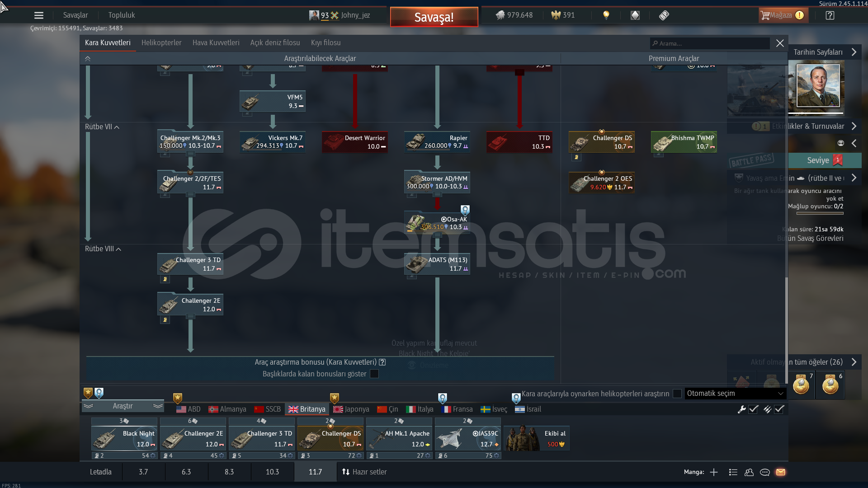
Task: Select the Rapier vehicle card
Action: point(437,142)
